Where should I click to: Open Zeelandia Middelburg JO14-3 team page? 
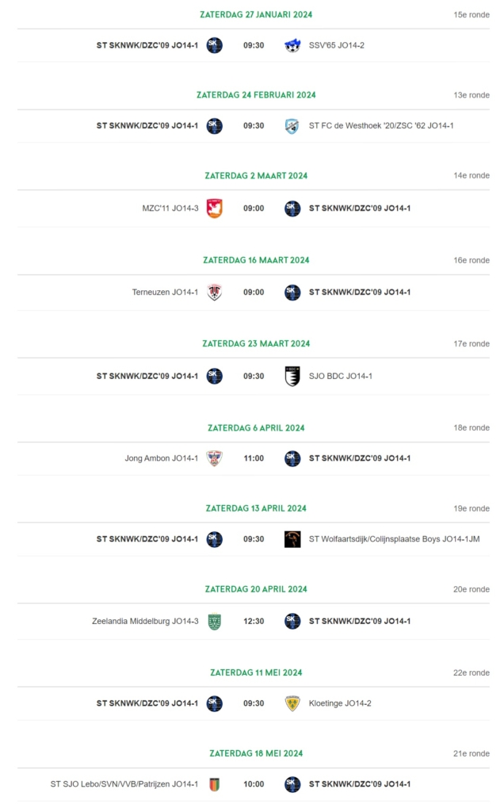pos(145,622)
